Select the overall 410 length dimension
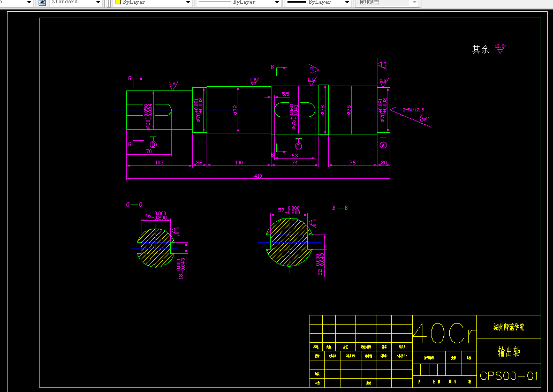 coord(258,176)
